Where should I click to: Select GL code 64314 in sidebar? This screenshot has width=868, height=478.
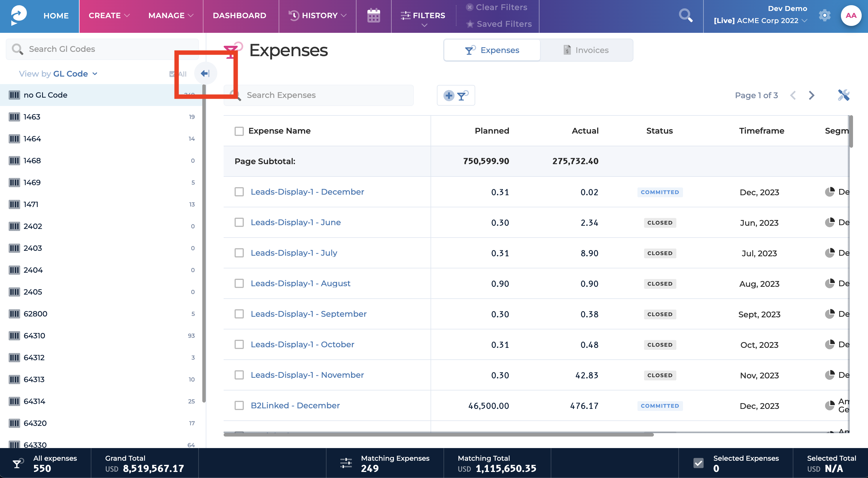[x=101, y=401]
